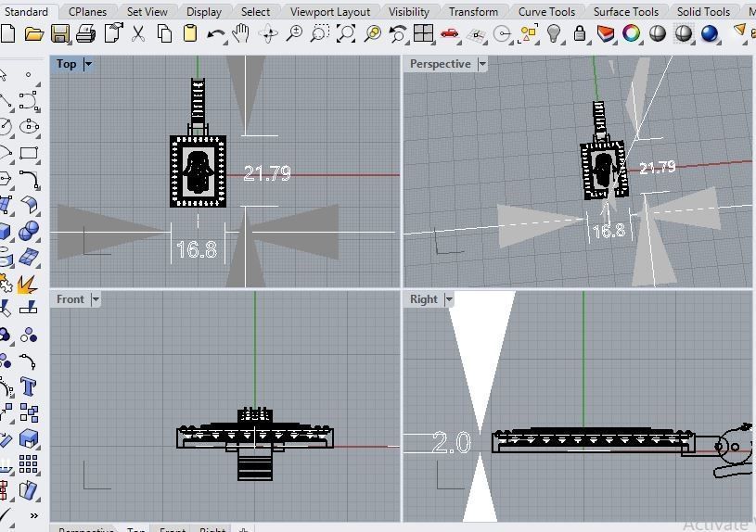Select the 16.8 dimension in Top viewport
756x532 pixels.
click(197, 249)
